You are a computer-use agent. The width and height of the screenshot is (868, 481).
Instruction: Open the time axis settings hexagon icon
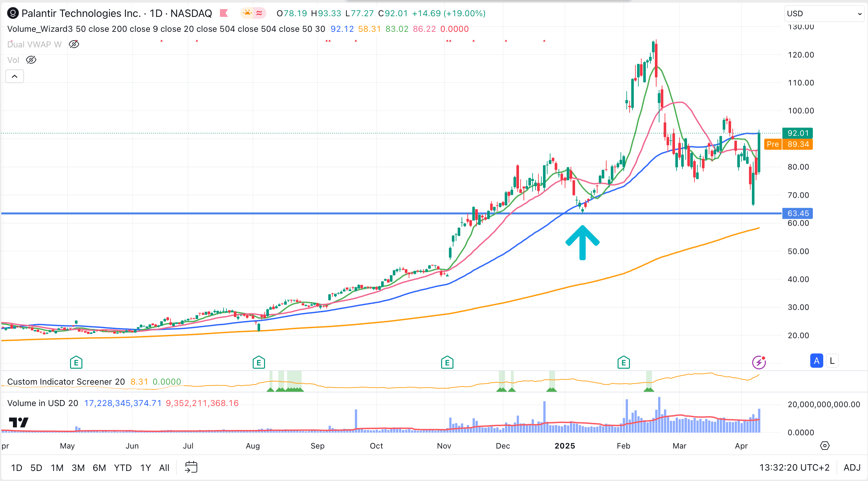tap(825, 446)
